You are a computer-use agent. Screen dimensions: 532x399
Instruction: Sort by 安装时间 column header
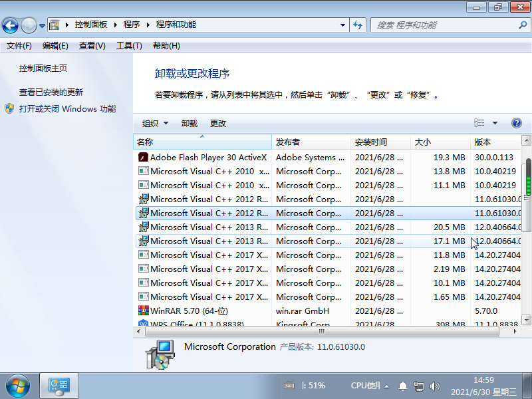[x=380, y=142]
